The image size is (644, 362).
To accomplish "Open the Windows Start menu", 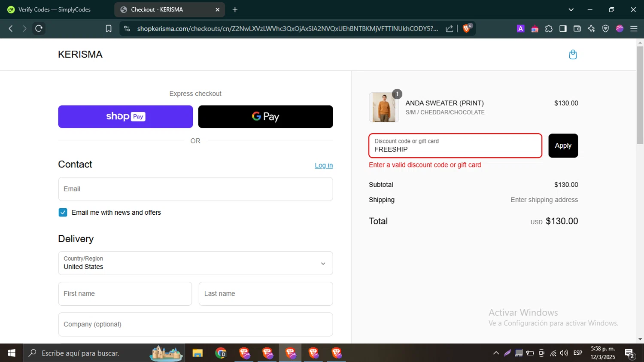I will pyautogui.click(x=11, y=353).
